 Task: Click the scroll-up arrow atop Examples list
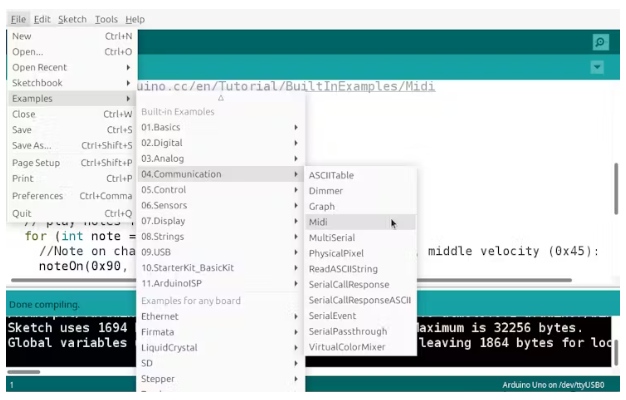[x=220, y=98]
